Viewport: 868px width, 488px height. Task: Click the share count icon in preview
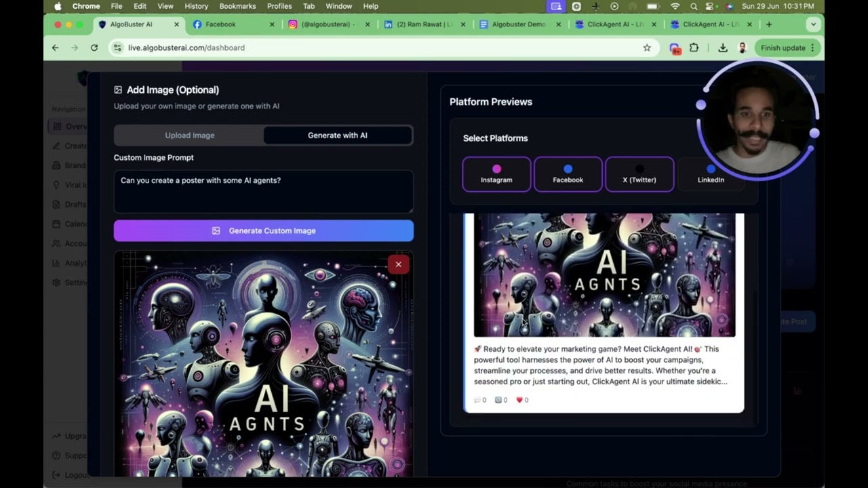point(498,400)
